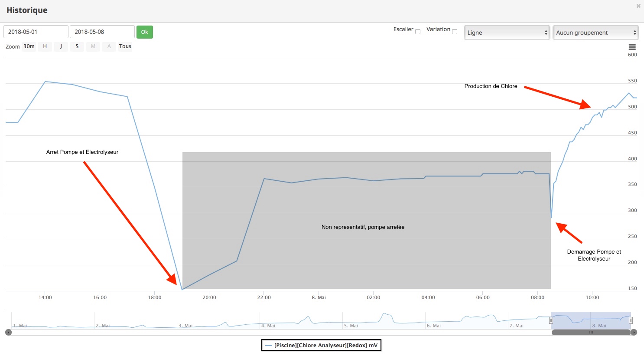Viewport: 644px width, 362px height.
Task: Click 2. Mai in the navigator
Action: [x=103, y=326]
